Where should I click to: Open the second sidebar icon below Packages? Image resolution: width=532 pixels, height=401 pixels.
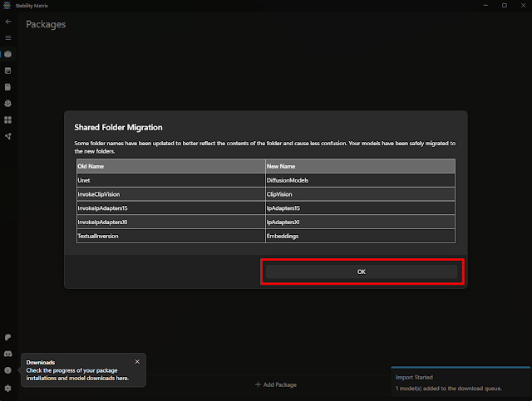[x=8, y=71]
